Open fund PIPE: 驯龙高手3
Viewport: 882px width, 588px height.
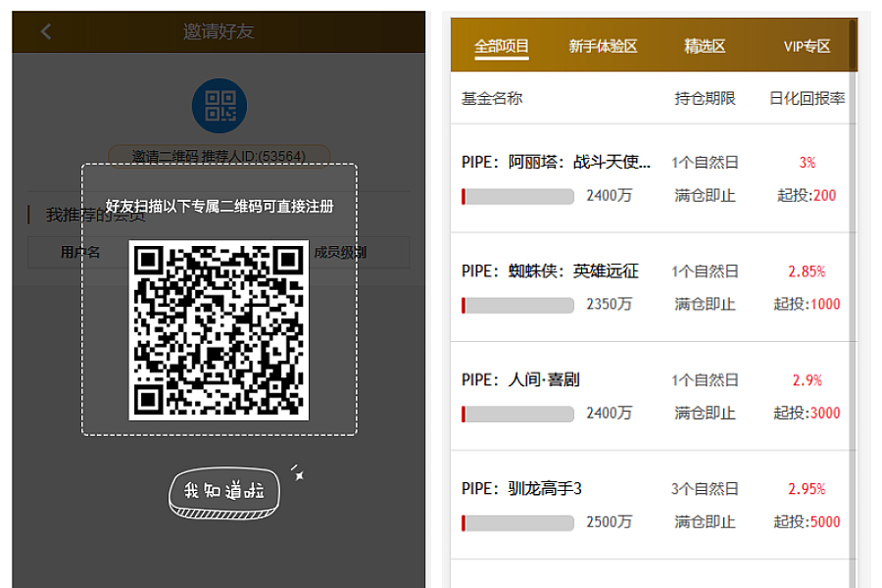tap(521, 488)
